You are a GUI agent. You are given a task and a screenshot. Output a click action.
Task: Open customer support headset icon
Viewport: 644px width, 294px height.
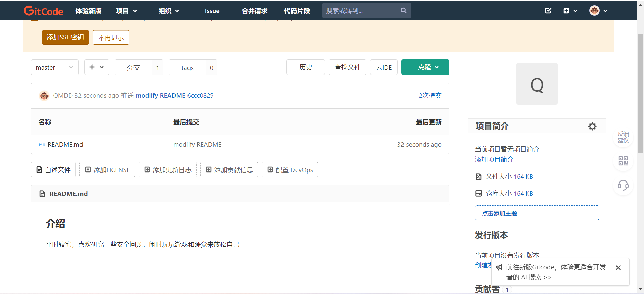623,185
